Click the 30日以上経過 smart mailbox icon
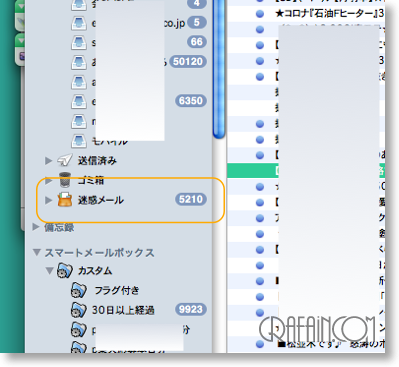 coord(79,310)
